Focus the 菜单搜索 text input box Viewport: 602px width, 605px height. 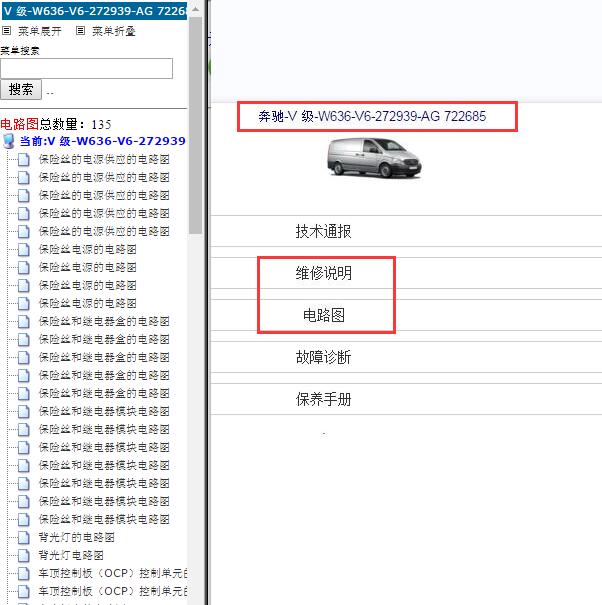click(86, 69)
